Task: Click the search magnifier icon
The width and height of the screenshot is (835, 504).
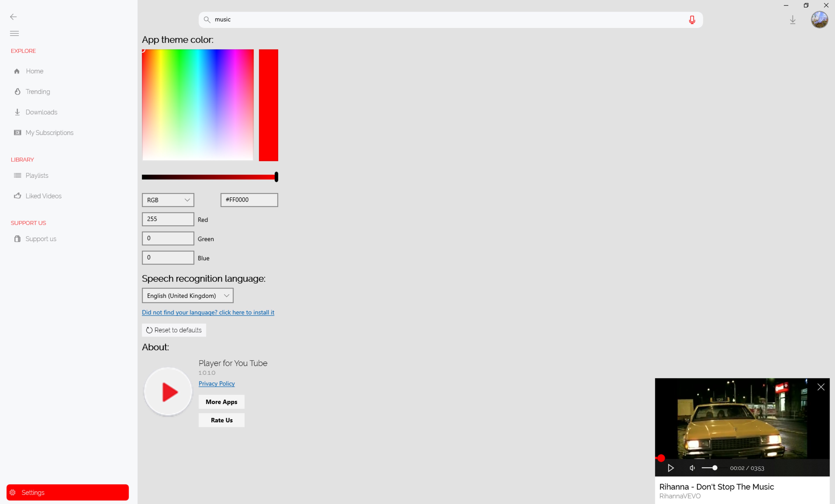Action: (207, 20)
